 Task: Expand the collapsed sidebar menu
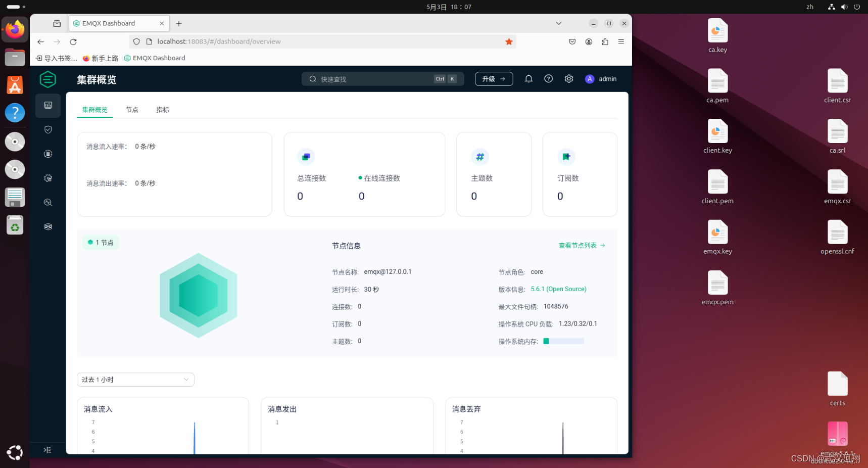pos(47,450)
